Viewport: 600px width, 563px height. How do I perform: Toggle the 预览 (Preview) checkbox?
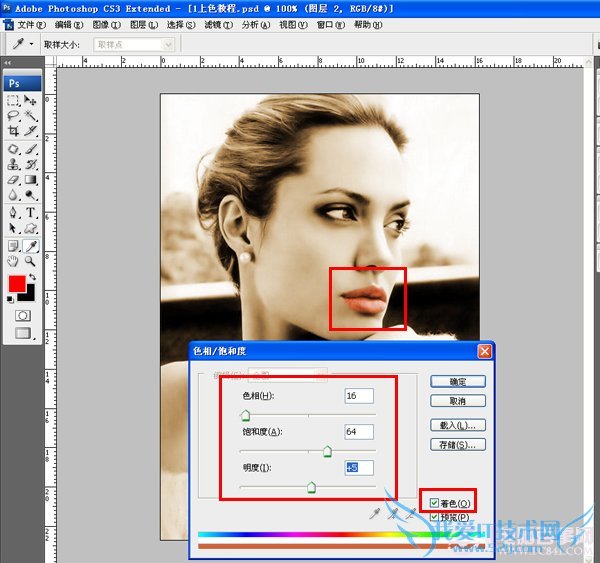point(433,517)
